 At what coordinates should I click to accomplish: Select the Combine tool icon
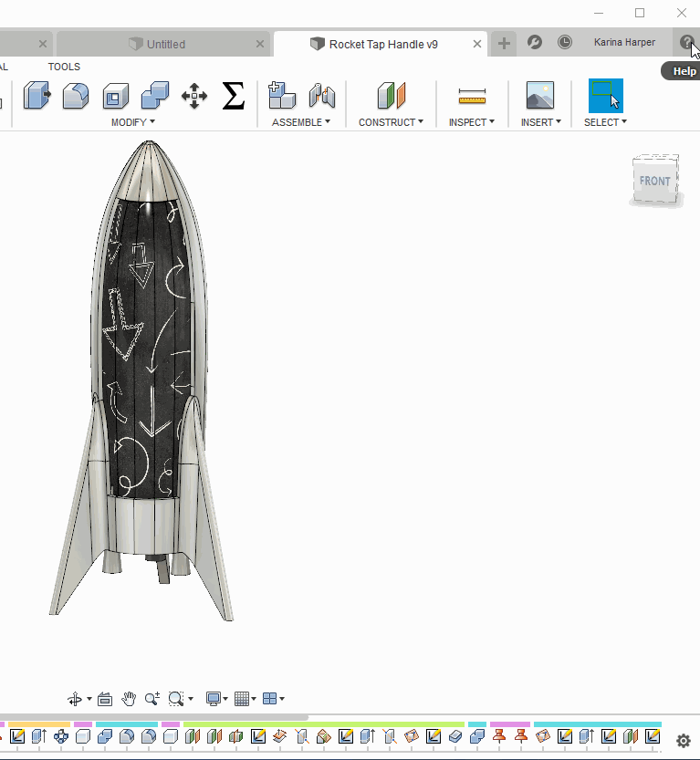pyautogui.click(x=154, y=96)
